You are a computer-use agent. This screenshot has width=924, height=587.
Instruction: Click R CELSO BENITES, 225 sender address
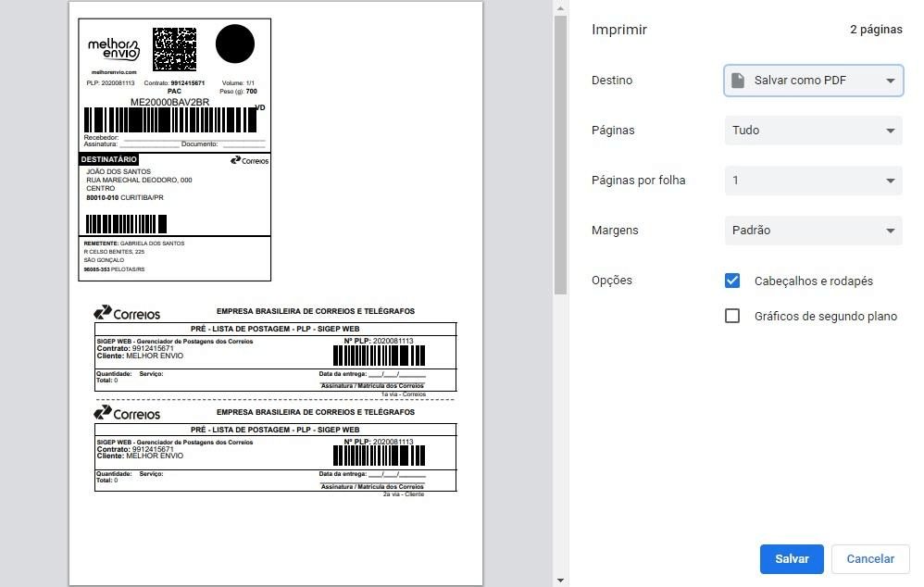coord(114,252)
